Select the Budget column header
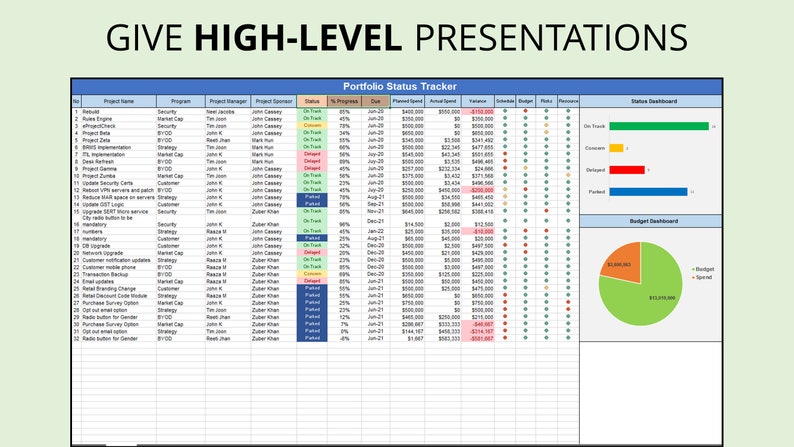The image size is (794, 447). [x=526, y=101]
